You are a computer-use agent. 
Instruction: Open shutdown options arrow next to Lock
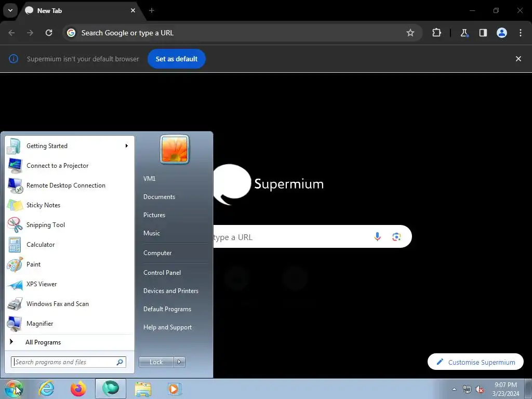(179, 362)
